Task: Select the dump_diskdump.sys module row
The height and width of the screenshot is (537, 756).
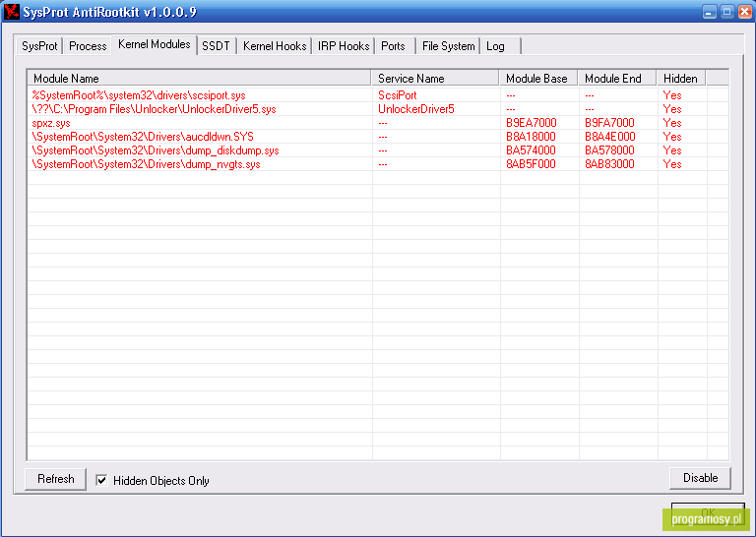Action: point(378,150)
